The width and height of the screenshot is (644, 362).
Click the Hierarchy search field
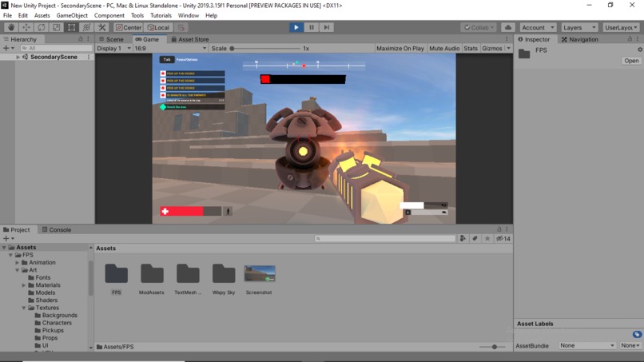56,48
